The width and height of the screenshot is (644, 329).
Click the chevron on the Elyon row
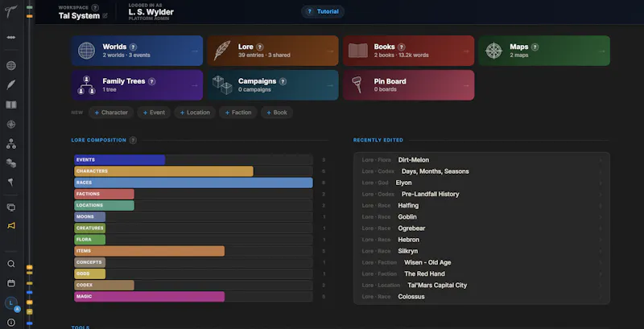601,183
